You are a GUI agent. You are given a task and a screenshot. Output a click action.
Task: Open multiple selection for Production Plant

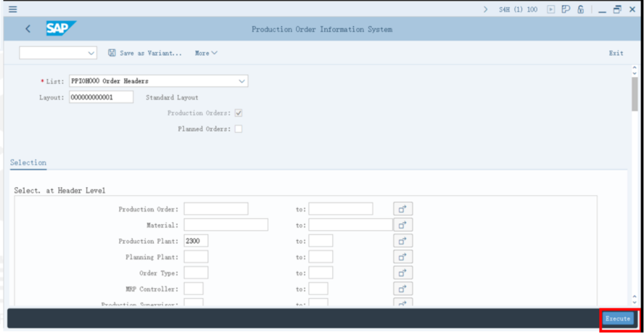point(403,241)
